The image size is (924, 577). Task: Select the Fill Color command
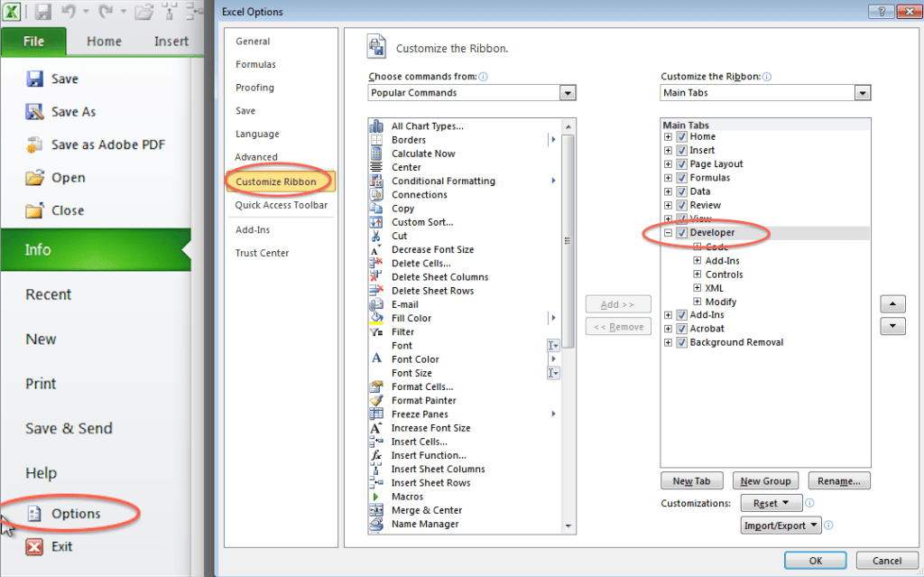pyautogui.click(x=413, y=318)
